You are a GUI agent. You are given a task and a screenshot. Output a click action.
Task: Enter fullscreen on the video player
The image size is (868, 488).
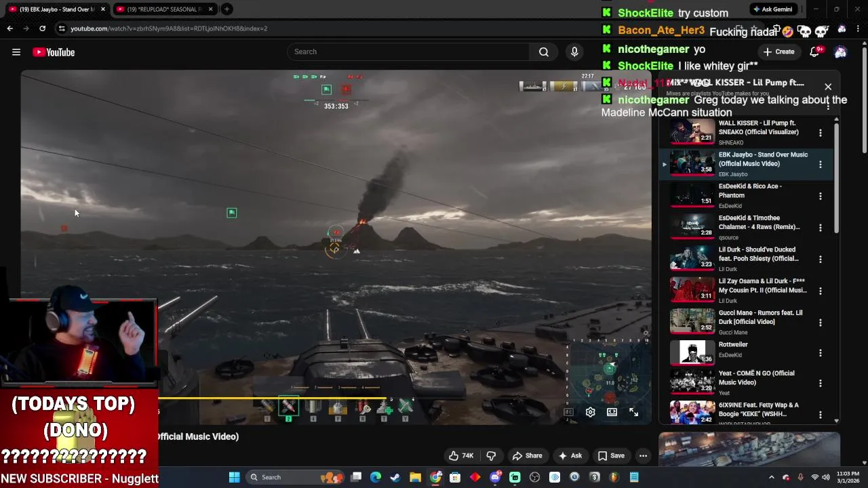[x=633, y=412]
